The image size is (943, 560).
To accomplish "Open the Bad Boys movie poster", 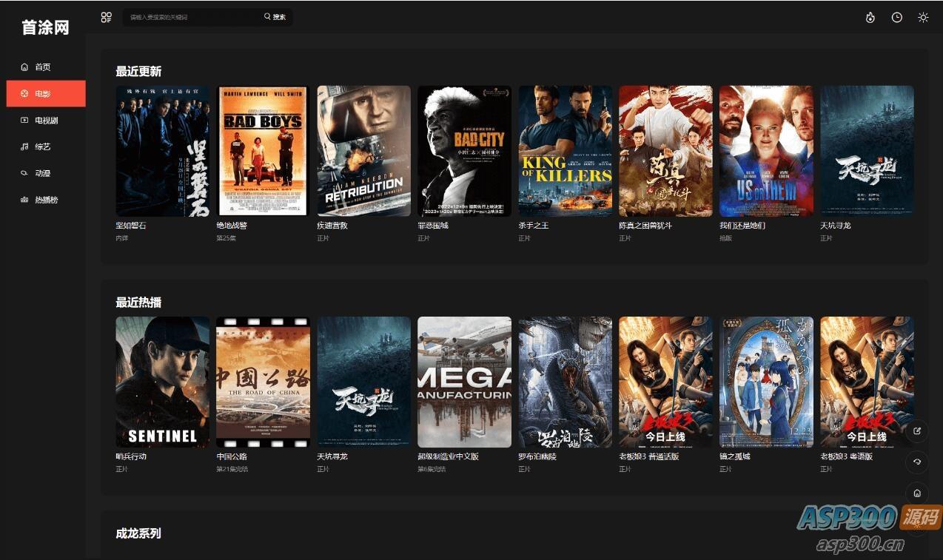I will (x=263, y=151).
